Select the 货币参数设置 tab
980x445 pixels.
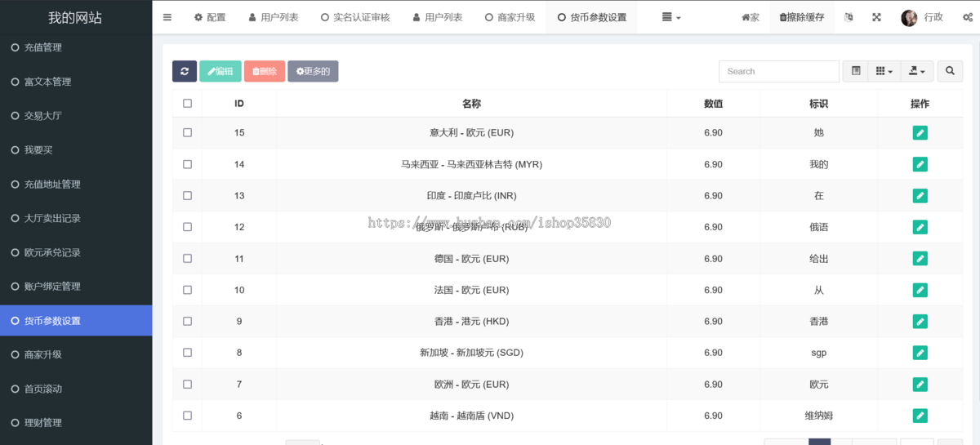(x=592, y=17)
